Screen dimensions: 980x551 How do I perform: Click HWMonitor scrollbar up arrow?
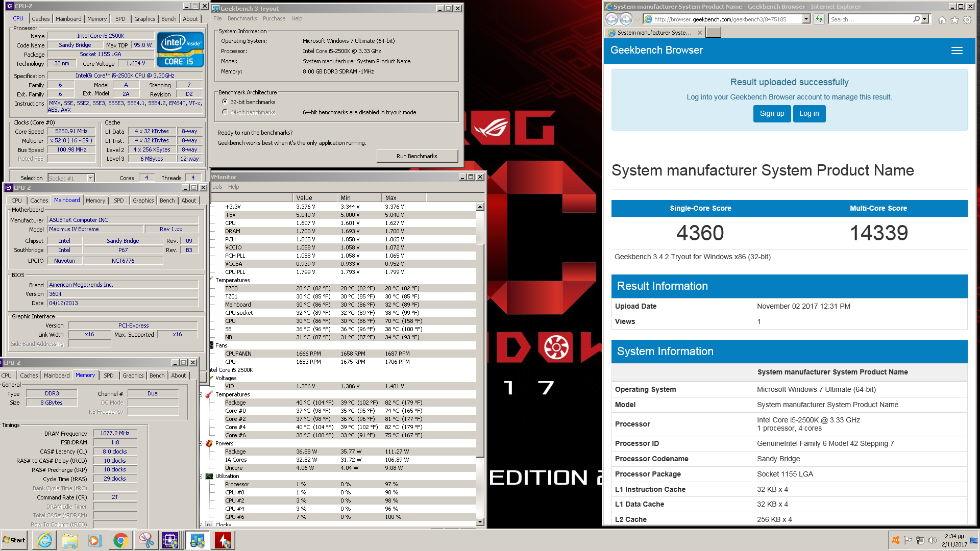pyautogui.click(x=480, y=207)
